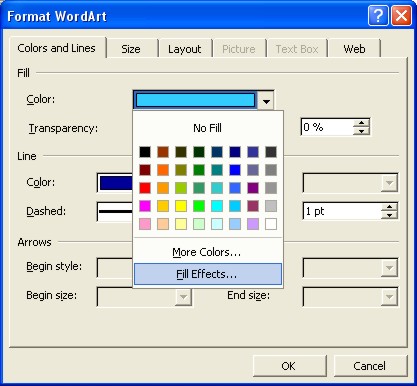Switch to the Size tab
The width and height of the screenshot is (417, 386).
(x=131, y=49)
